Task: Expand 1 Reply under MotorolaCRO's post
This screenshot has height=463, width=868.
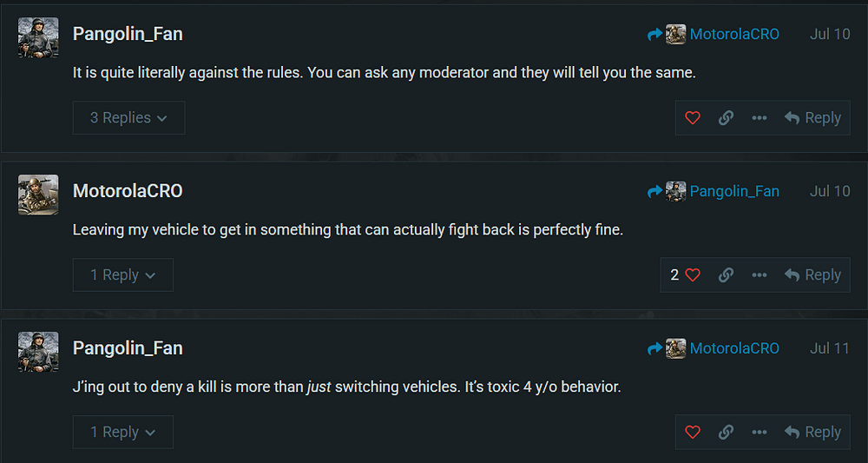Action: pos(123,275)
